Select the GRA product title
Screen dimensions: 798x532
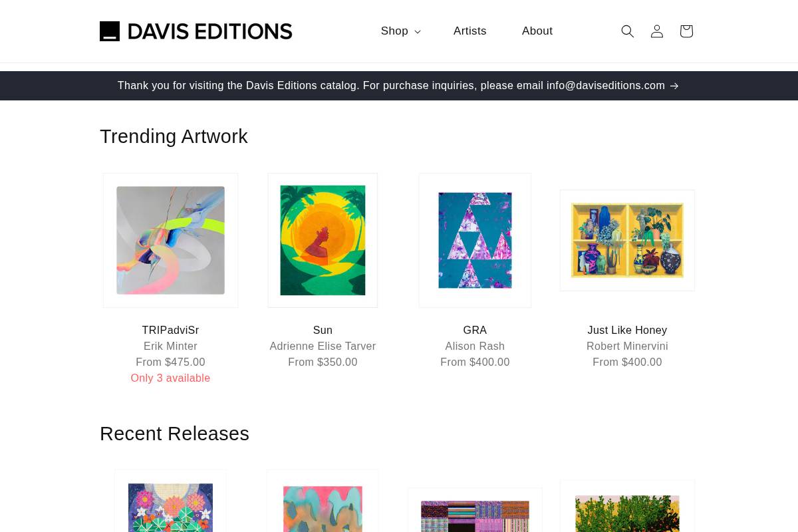(x=475, y=330)
